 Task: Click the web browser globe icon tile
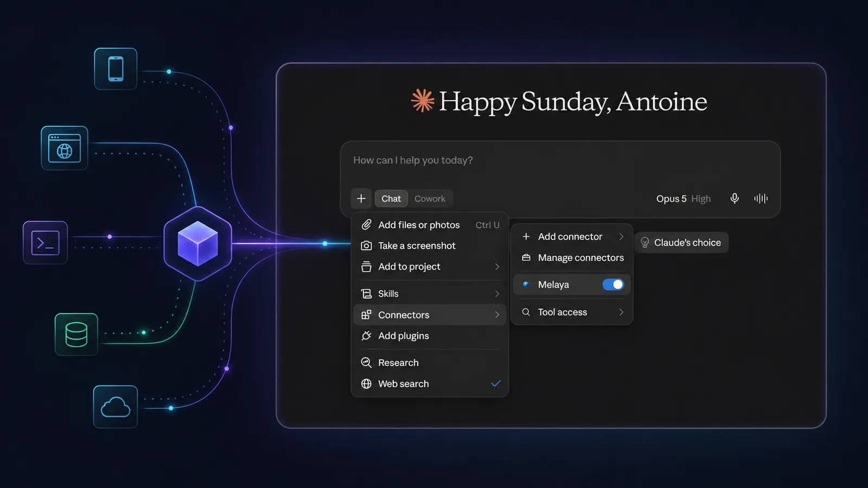pos(65,148)
